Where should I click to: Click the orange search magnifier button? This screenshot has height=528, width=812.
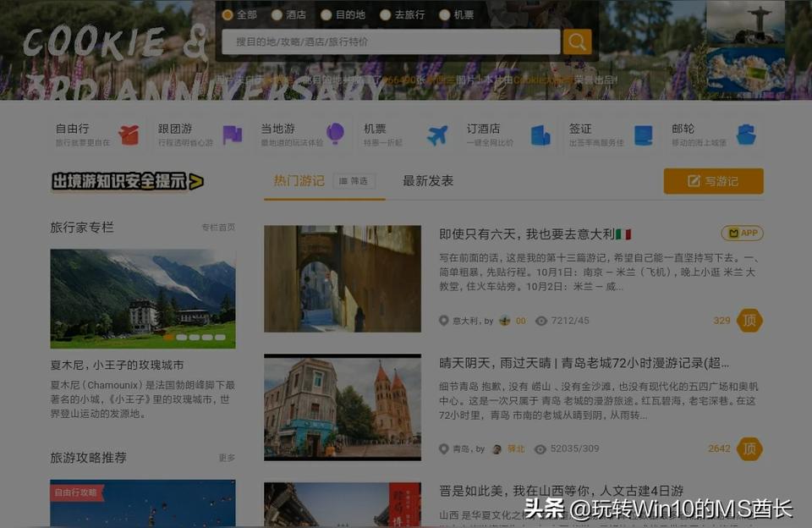point(577,41)
